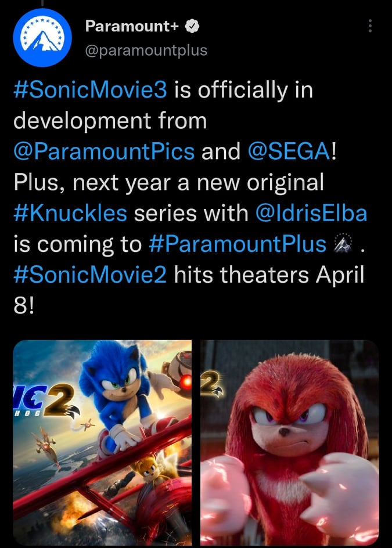The height and width of the screenshot is (548, 392).
Task: Open the tweet's three-dot more menu
Action: 370,26
